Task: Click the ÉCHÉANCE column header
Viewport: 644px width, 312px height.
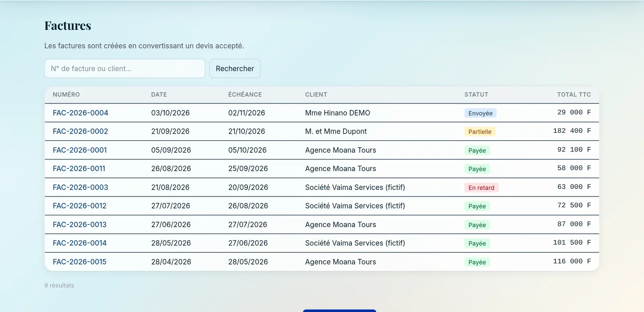Action: point(245,95)
